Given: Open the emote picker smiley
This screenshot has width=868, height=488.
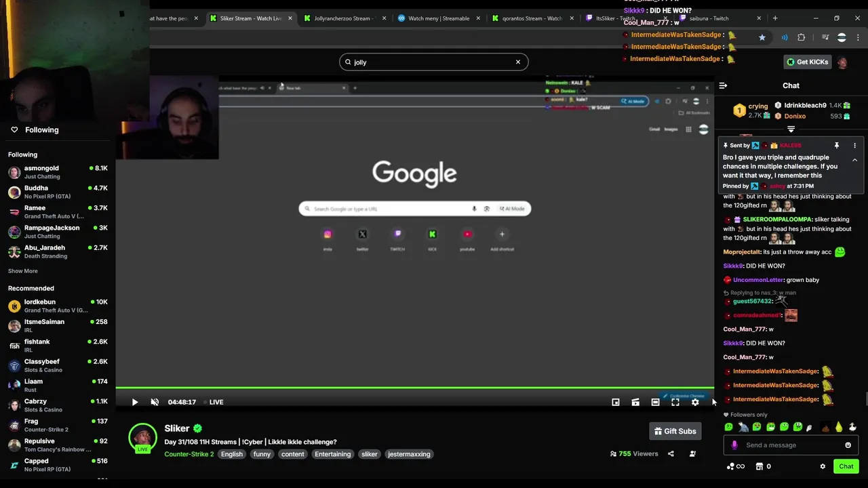Looking at the screenshot, I should click(848, 445).
